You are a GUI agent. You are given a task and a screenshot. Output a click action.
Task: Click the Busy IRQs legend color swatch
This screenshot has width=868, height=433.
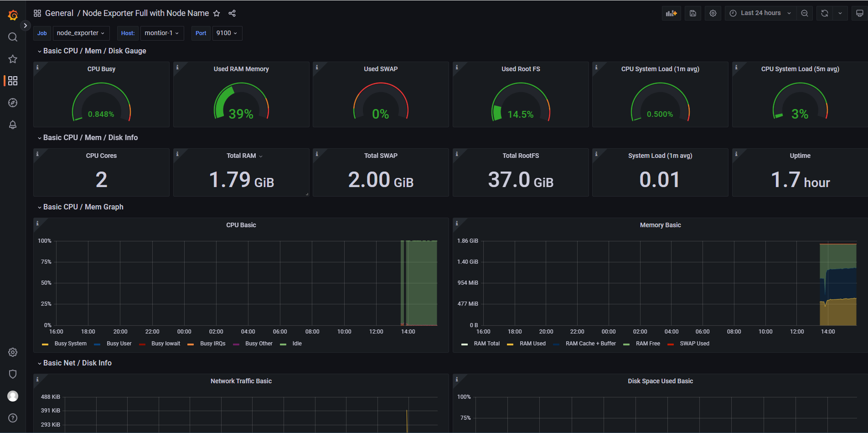(x=191, y=344)
